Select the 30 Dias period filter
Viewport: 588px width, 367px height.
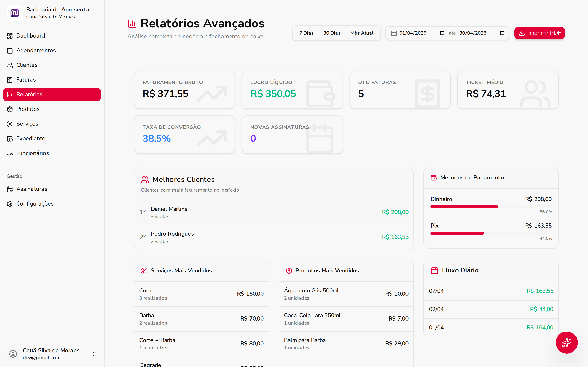[x=332, y=33]
